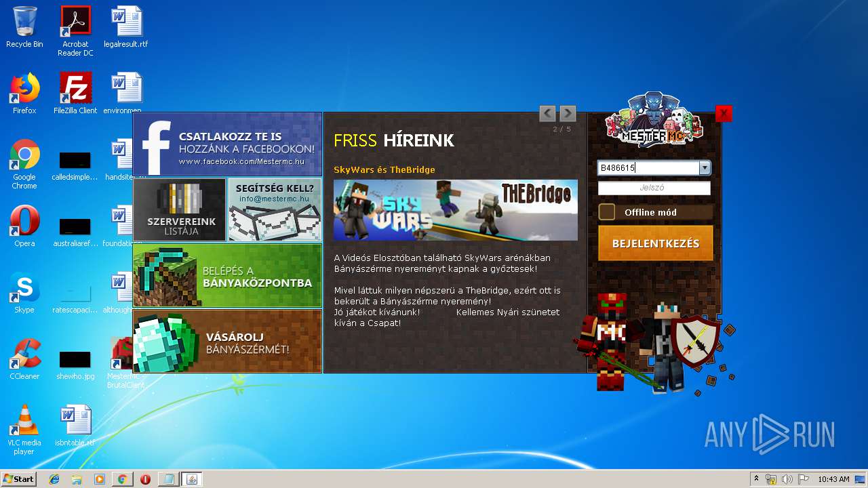The image size is (868, 488).
Task: Open legalresult.rtf desktop file
Action: [x=126, y=27]
